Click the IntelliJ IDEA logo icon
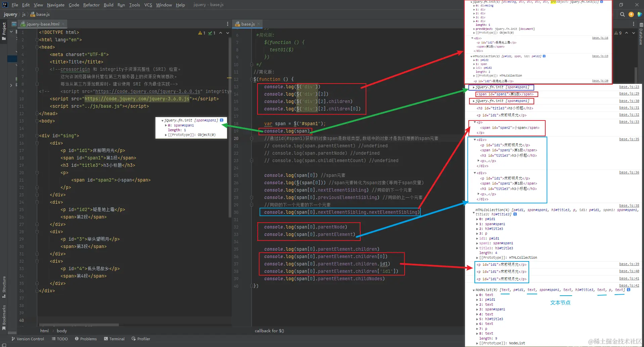644x347 pixels. pyautogui.click(x=5, y=5)
